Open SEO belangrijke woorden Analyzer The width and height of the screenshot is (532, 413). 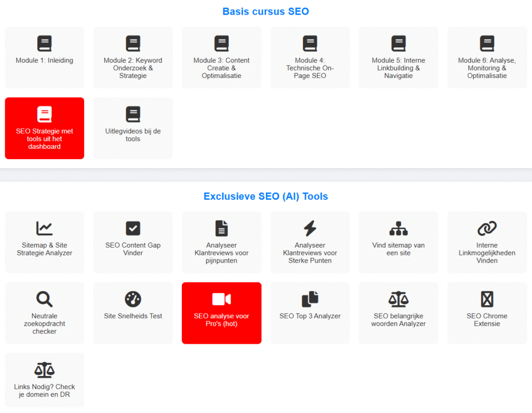pos(398,313)
